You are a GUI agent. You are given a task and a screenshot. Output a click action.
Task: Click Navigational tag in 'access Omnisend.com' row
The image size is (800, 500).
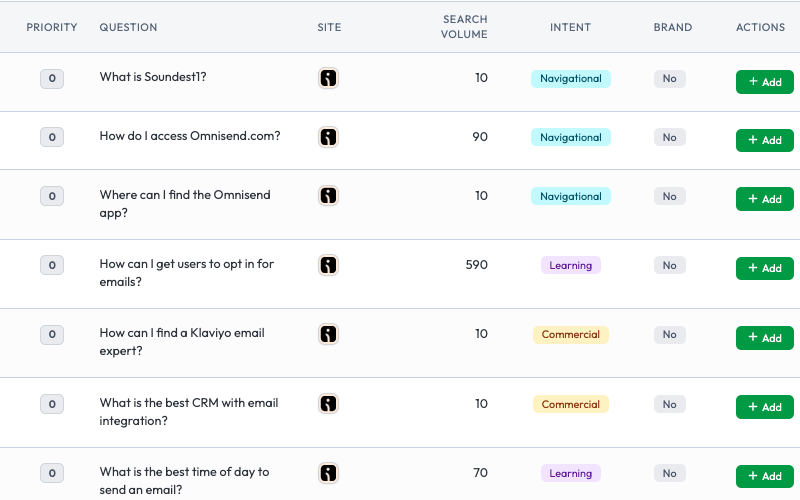coord(571,137)
